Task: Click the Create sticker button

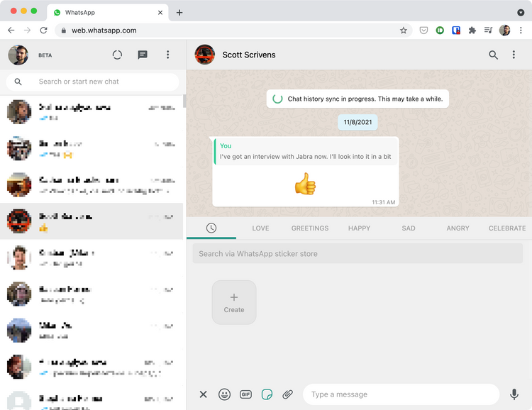Action: [x=234, y=302]
